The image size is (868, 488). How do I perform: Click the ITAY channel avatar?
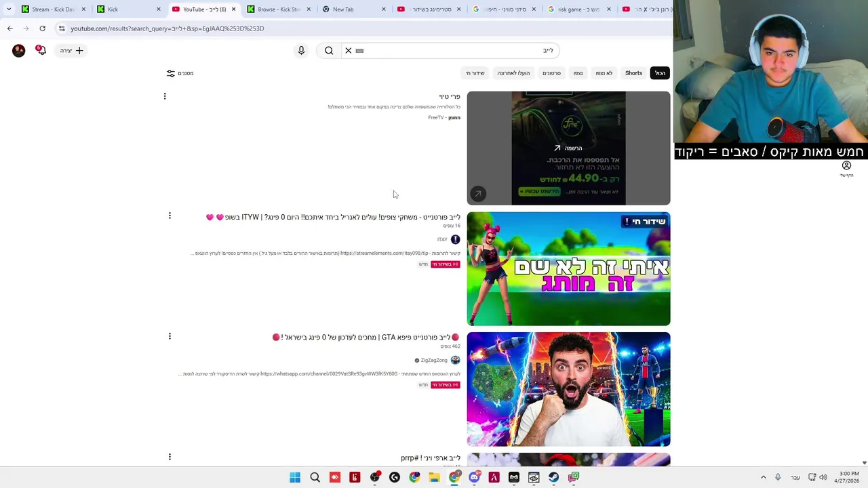(x=455, y=239)
